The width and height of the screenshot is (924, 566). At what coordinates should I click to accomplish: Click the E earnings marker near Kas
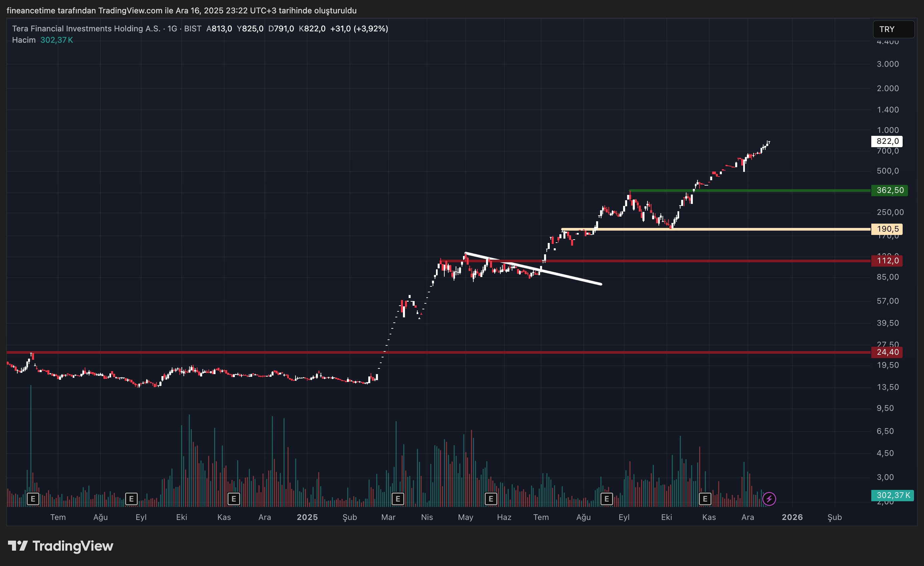click(x=705, y=499)
